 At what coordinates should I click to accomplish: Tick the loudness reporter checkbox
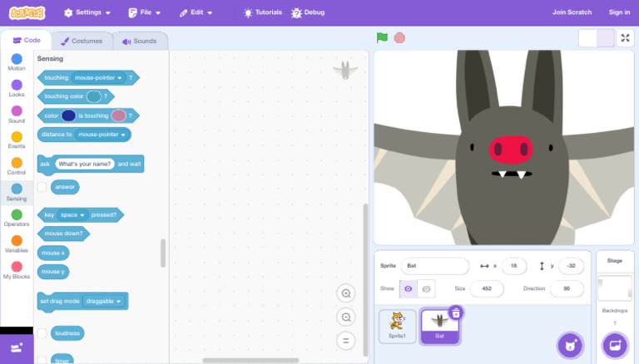pos(42,333)
